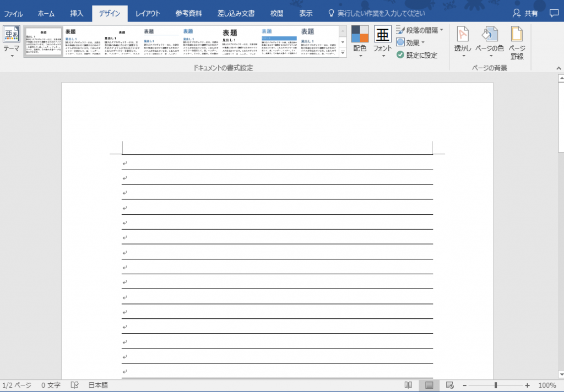Open the ページの色 (Page Color) menu
The height and width of the screenshot is (392, 564).
(x=490, y=41)
